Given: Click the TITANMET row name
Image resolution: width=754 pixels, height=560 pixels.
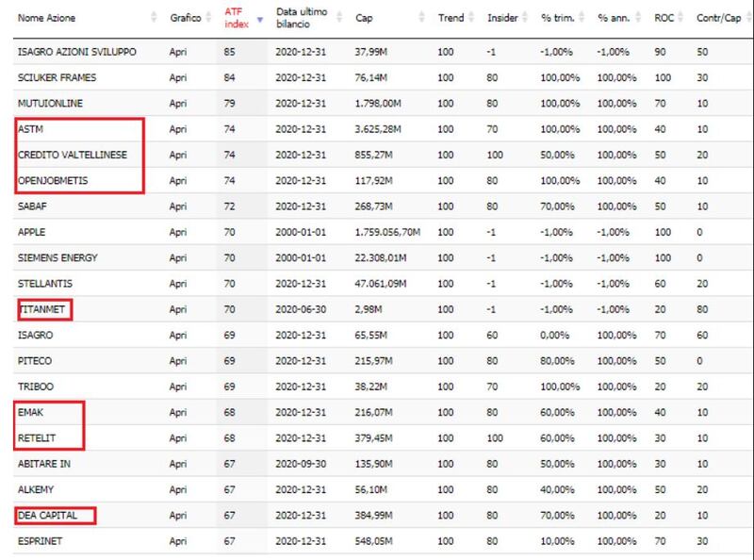Looking at the screenshot, I should [x=41, y=309].
